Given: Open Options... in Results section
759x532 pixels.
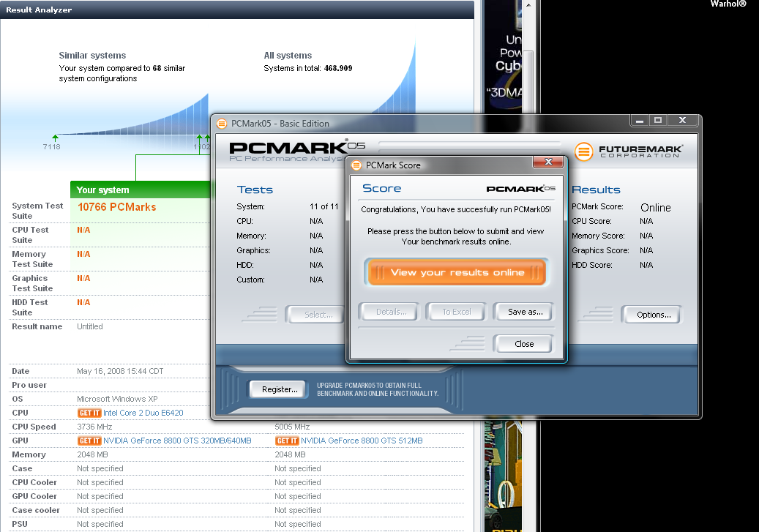Looking at the screenshot, I should [654, 315].
